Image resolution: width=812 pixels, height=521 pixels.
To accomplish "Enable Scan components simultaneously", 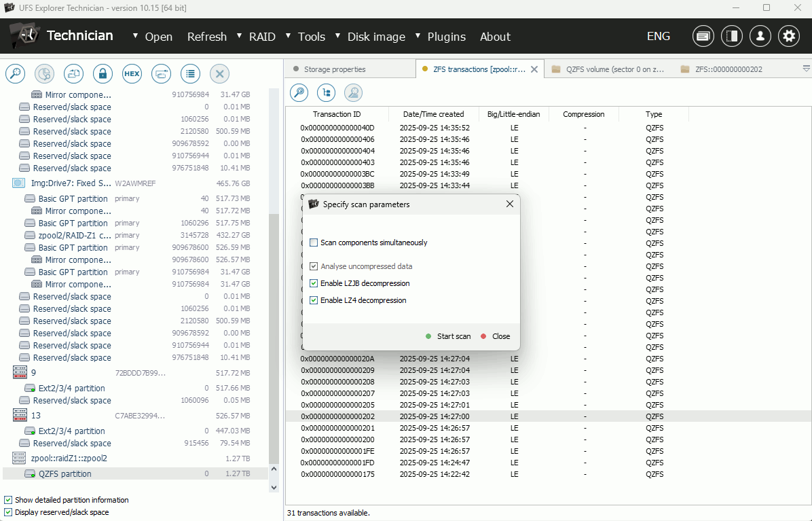I will tap(315, 242).
